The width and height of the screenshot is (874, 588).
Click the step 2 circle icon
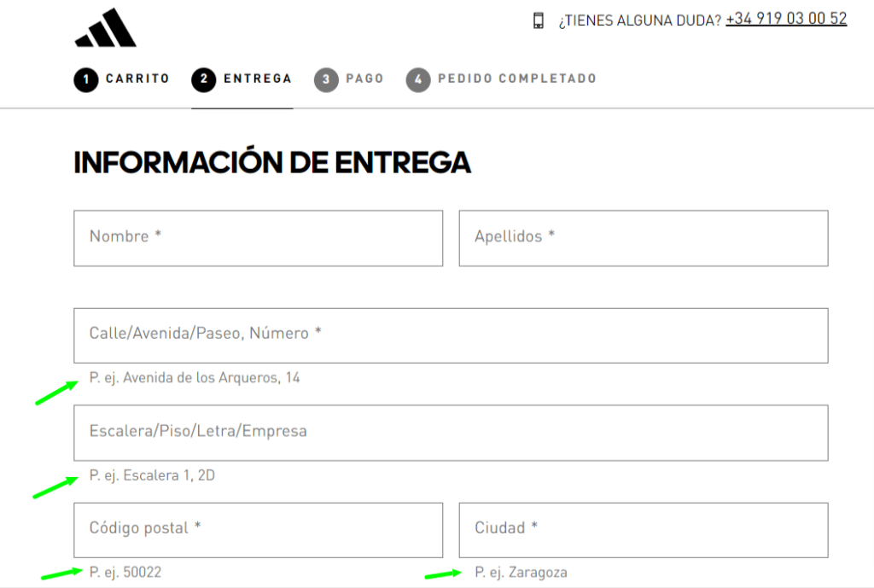[204, 79]
